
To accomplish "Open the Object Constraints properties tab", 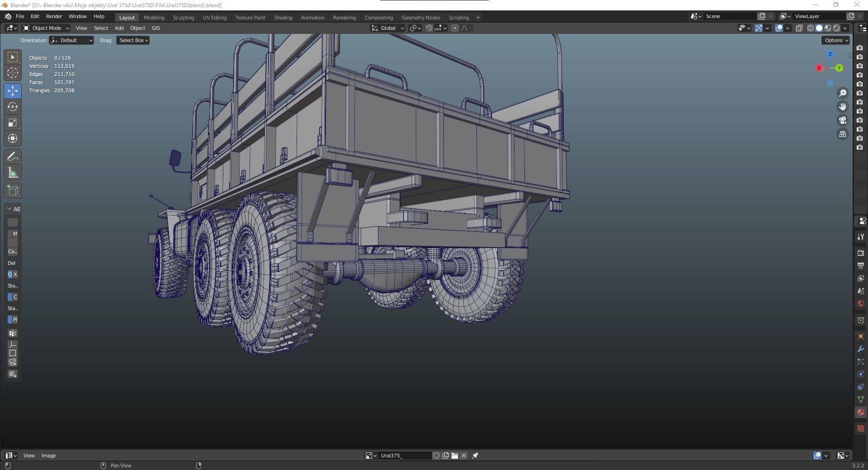I will (861, 387).
